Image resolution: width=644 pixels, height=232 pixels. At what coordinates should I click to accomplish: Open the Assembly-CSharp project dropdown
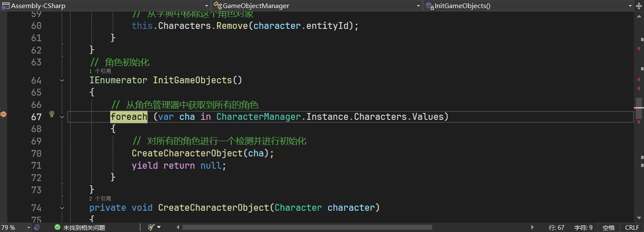[207, 6]
